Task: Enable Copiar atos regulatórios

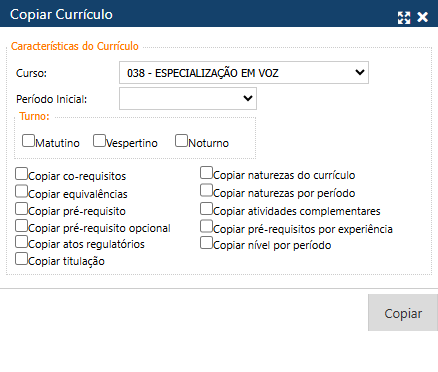Action: click(21, 242)
